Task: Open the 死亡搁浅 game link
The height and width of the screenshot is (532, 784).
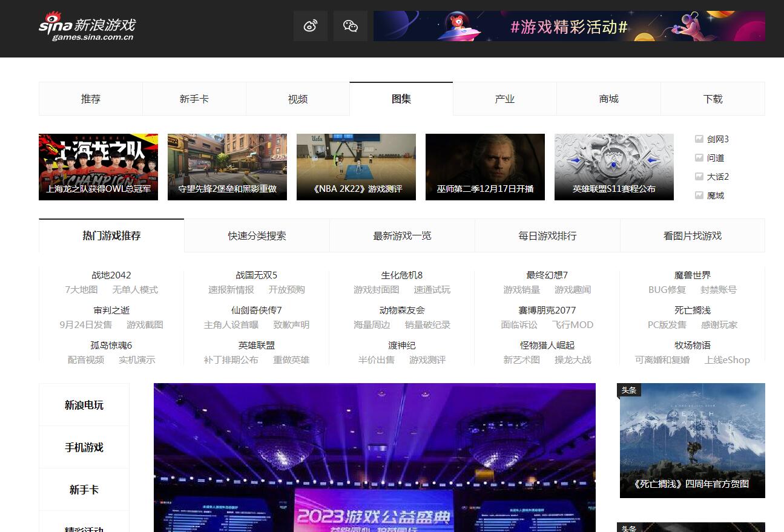Action: [x=693, y=310]
